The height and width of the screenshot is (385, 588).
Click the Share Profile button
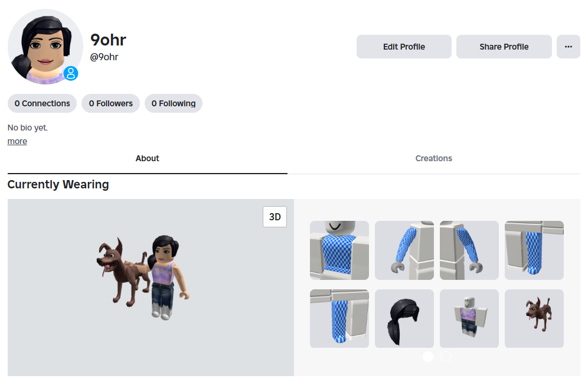click(504, 47)
